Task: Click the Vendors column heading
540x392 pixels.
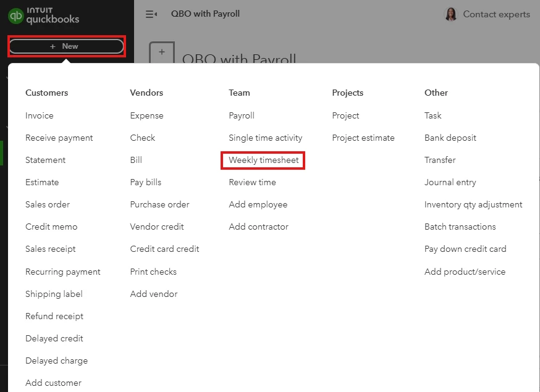Action: tap(146, 93)
